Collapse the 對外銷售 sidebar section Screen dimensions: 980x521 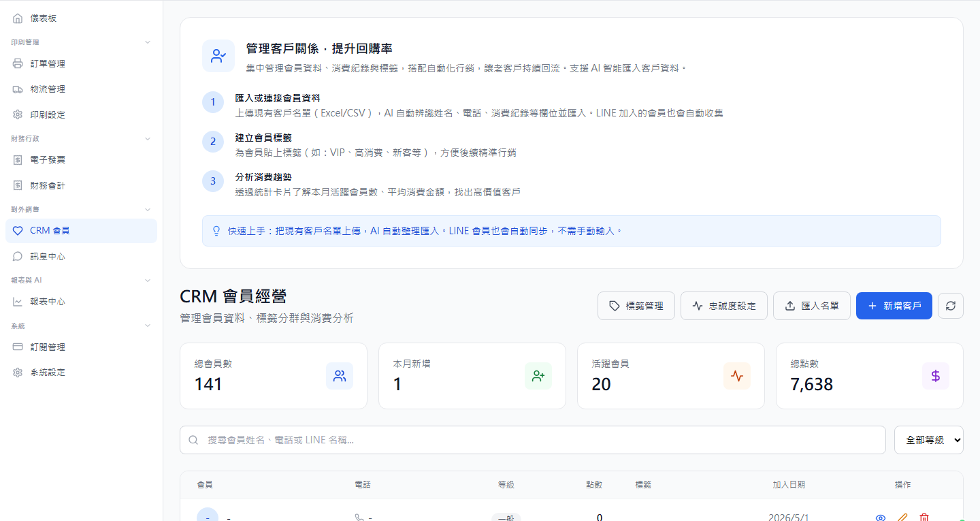tap(148, 209)
